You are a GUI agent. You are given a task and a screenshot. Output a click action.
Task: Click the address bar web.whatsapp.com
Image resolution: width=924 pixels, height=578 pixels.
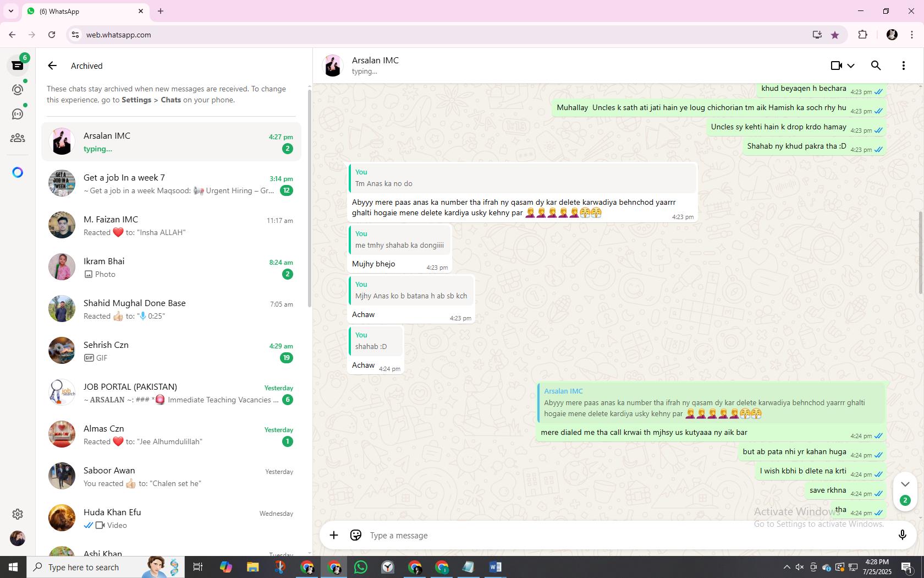[x=118, y=35]
